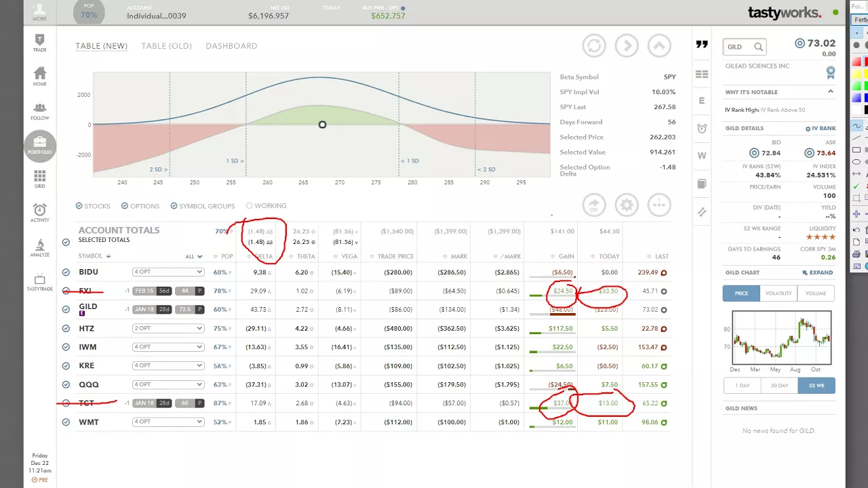Open the Portfolio view in sidebar

coord(40,146)
